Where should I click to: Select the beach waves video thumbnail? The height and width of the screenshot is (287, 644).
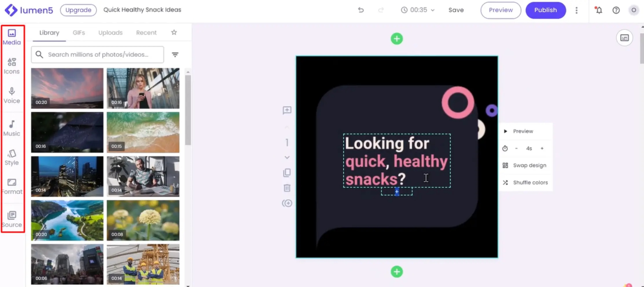[x=143, y=132]
